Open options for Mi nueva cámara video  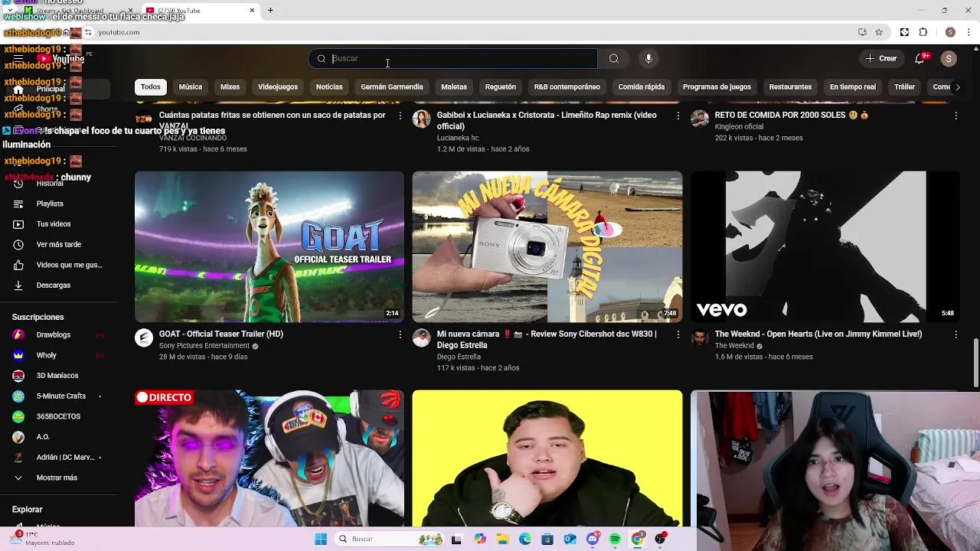[678, 334]
